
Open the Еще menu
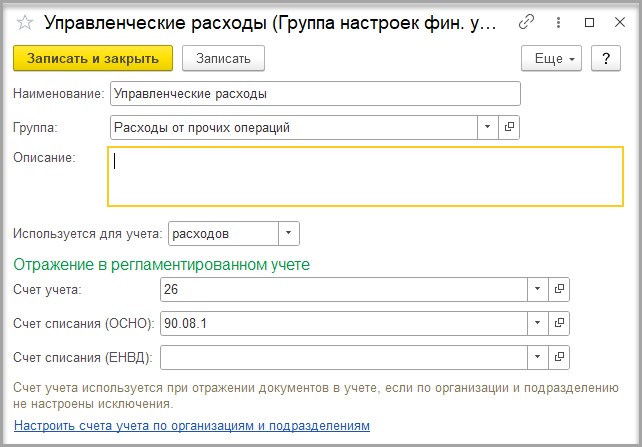(552, 58)
